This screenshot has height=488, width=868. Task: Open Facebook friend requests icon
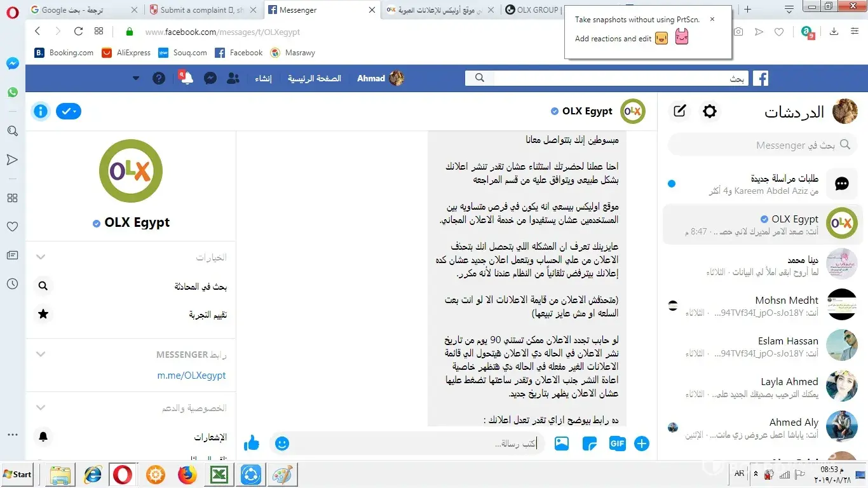[233, 78]
